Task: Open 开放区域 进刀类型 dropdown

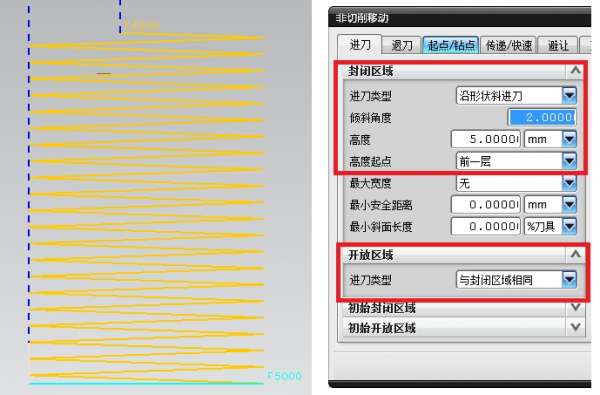Action: [x=516, y=279]
